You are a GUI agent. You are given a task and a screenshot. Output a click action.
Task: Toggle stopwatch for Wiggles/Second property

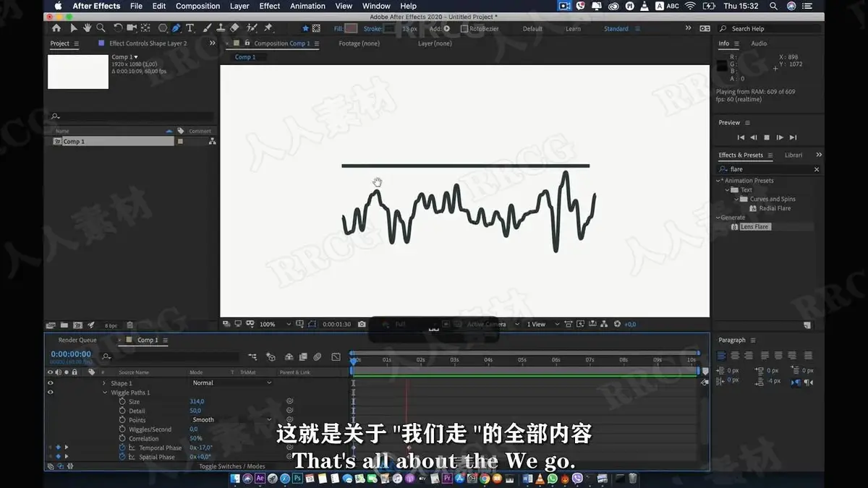[x=122, y=429]
